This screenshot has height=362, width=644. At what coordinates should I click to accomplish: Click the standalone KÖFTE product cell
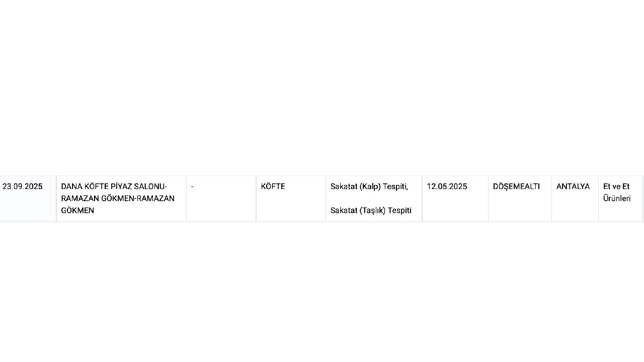pos(273,187)
